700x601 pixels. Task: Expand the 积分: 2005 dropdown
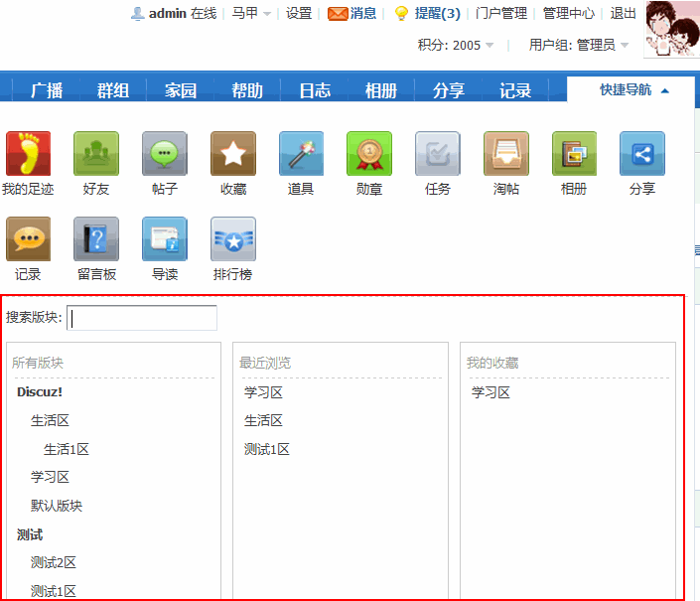[x=456, y=45]
